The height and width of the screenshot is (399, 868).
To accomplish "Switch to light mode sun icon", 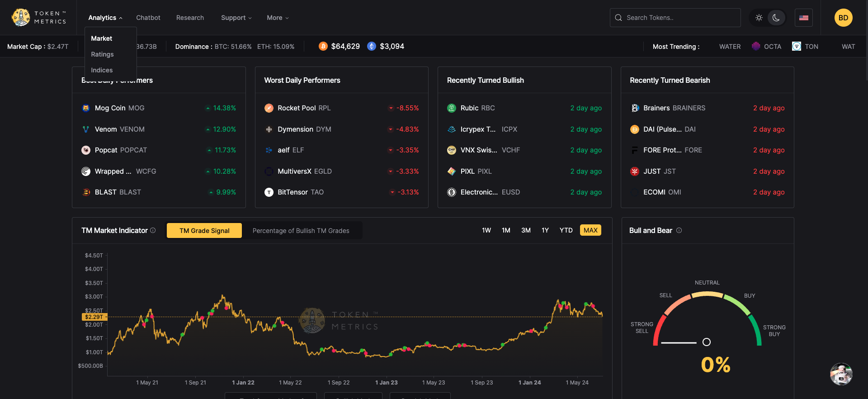I will pyautogui.click(x=759, y=18).
